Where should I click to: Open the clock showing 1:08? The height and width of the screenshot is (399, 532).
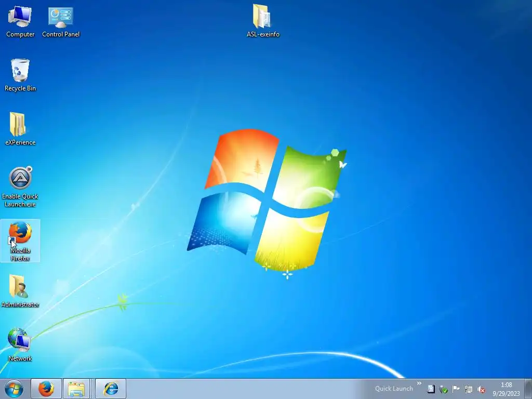[x=506, y=389]
